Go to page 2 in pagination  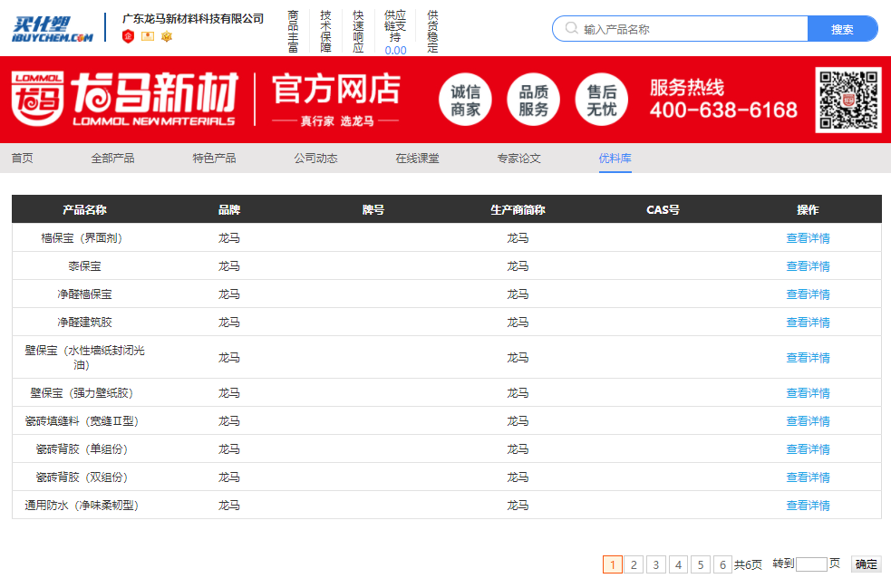click(634, 564)
